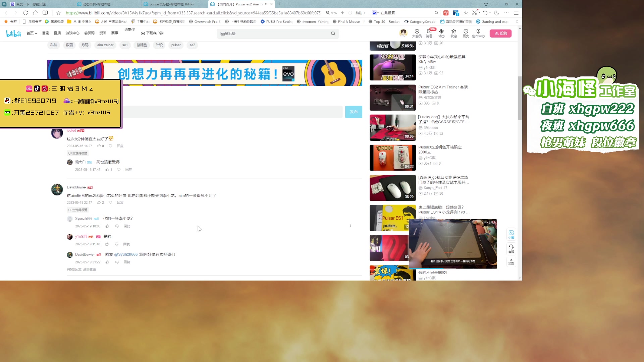Image resolution: width=644 pixels, height=362 pixels.
Task: Click @Syunzh666 mention link
Action: (x=126, y=254)
